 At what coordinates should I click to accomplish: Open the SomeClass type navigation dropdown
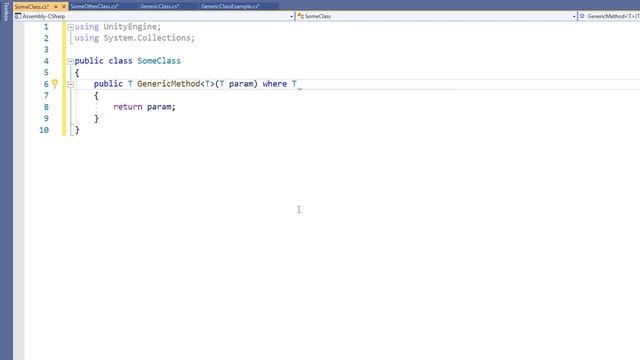(x=574, y=16)
